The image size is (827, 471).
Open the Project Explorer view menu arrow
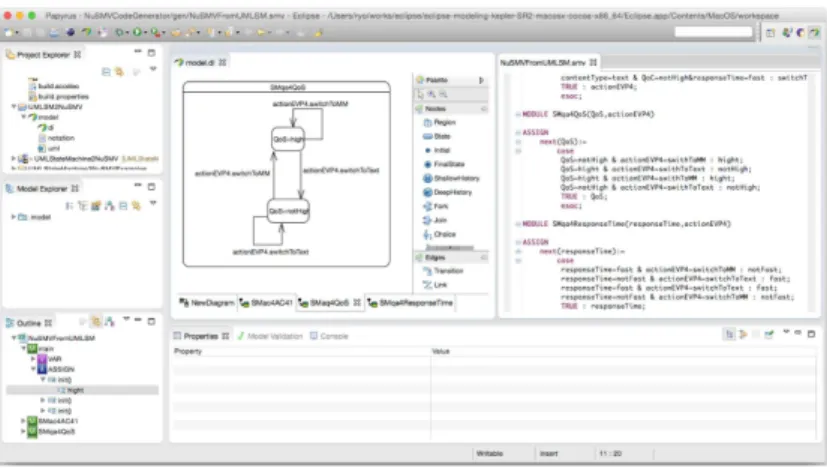click(153, 69)
